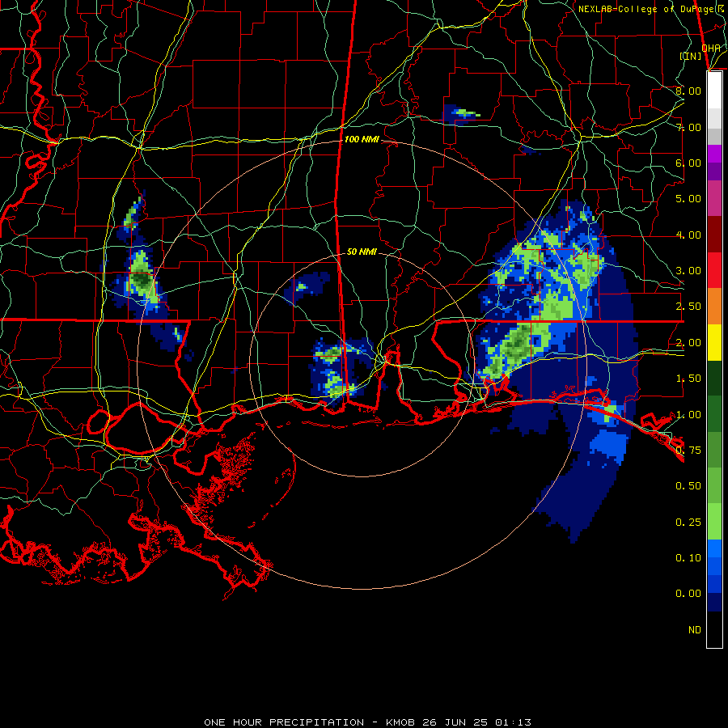Viewport: 728px width, 728px height.
Task: Pick the yellow legend swatch
Action: (714, 342)
